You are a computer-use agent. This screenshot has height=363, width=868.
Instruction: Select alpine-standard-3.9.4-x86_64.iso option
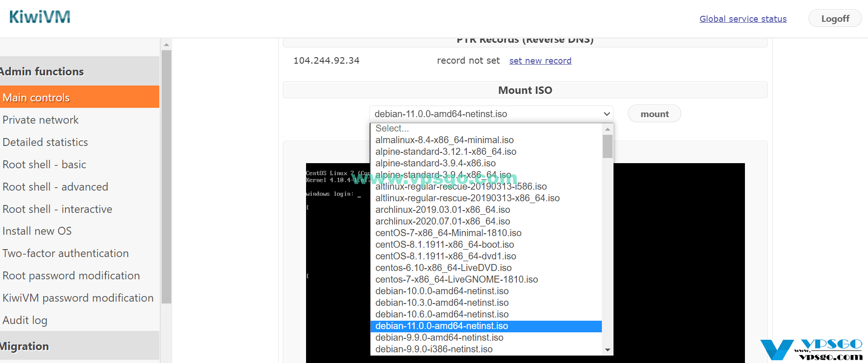coord(486,175)
